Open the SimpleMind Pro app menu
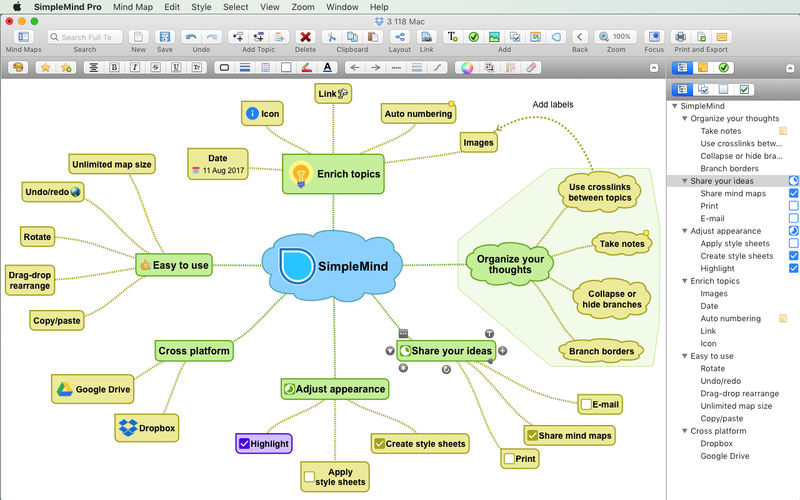The height and width of the screenshot is (500, 800). click(x=68, y=7)
